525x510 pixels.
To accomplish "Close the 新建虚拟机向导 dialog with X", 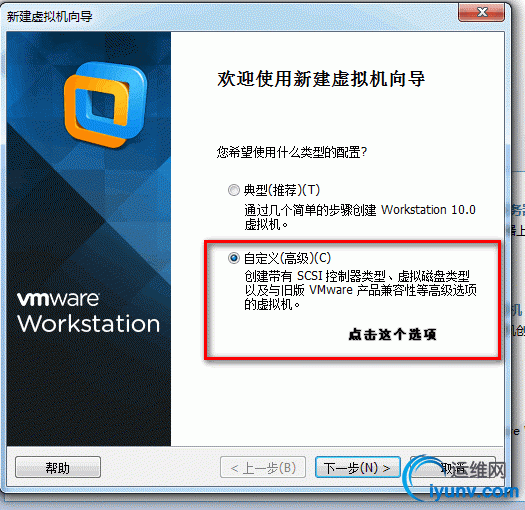I will (481, 12).
